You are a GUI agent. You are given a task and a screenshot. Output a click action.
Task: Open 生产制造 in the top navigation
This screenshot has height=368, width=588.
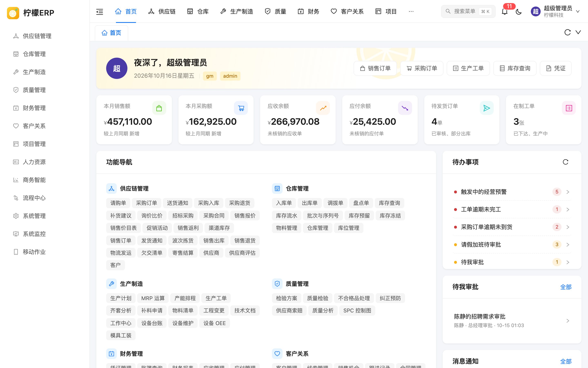(x=237, y=11)
